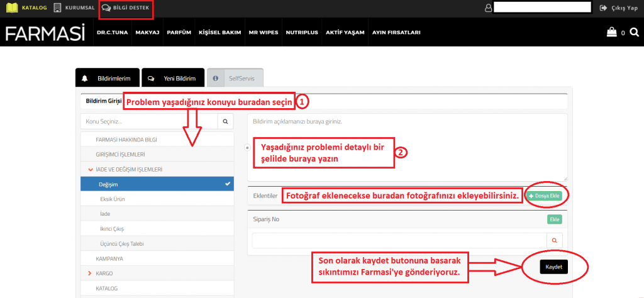Log out with Çıkış Yap
This screenshot has width=644, height=298.
[619, 8]
